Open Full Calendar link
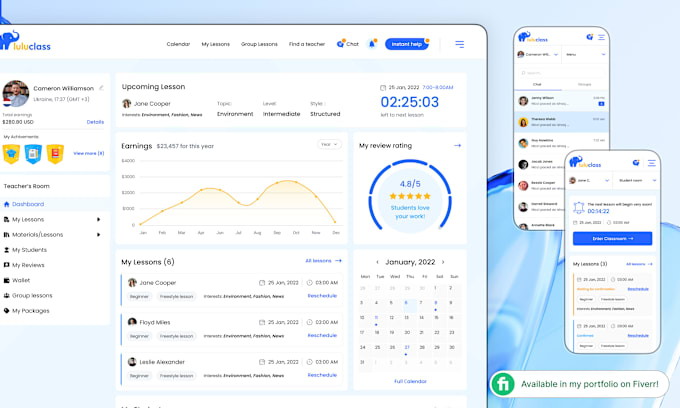This screenshot has height=408, width=680. pos(410,382)
